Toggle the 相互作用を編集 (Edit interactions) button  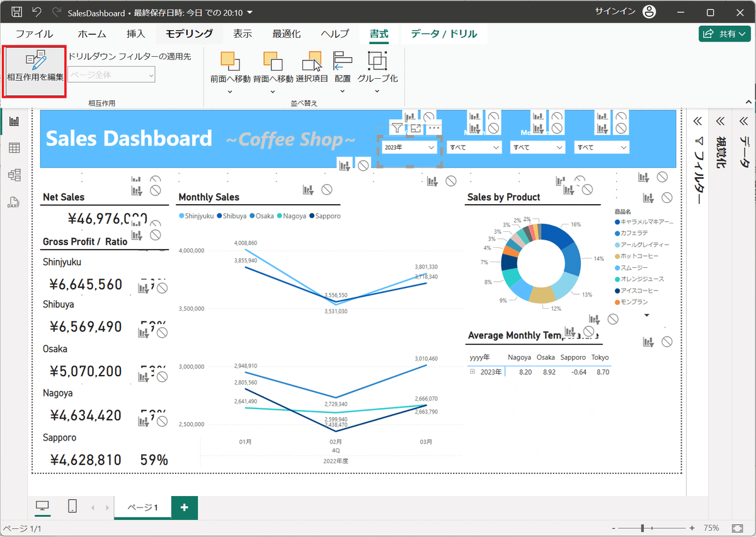(35, 71)
